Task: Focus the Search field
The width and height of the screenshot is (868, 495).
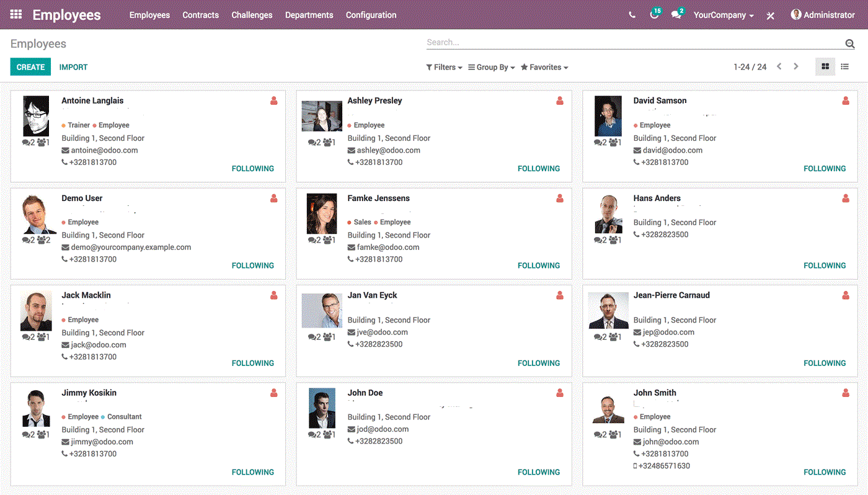Action: (634, 43)
